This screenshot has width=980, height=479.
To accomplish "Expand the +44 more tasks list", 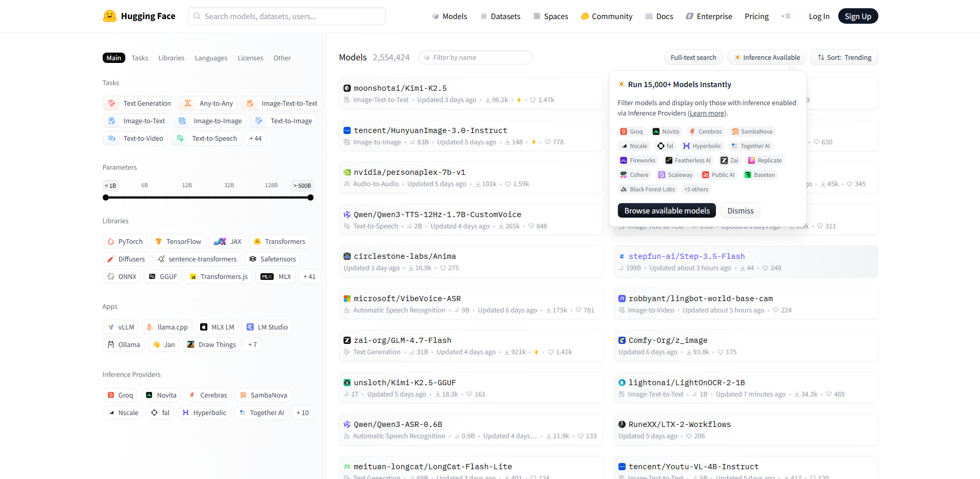I will [x=255, y=138].
